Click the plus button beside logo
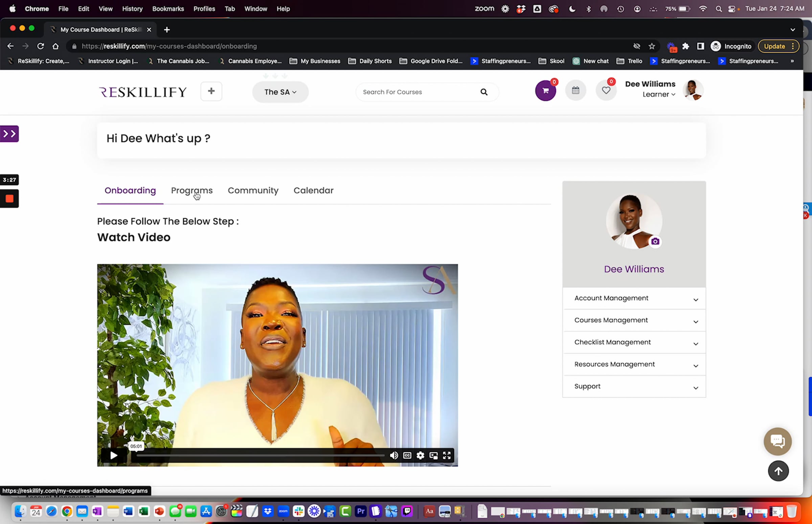Screen dimensions: 812x524 click(211, 91)
